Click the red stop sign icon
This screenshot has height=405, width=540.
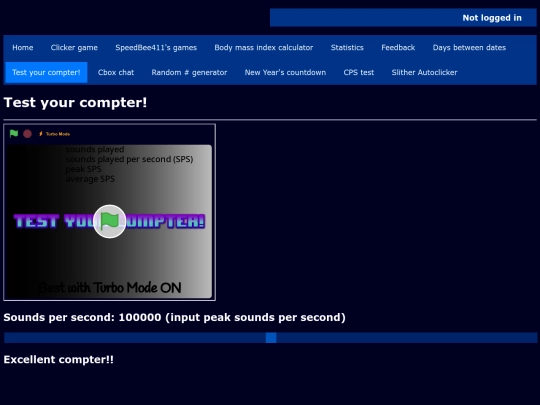(27, 134)
